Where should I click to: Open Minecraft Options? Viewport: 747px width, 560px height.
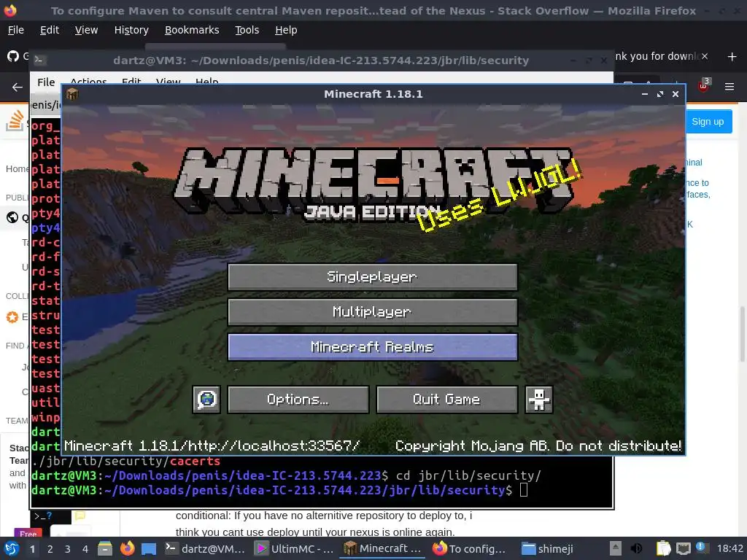pos(298,399)
